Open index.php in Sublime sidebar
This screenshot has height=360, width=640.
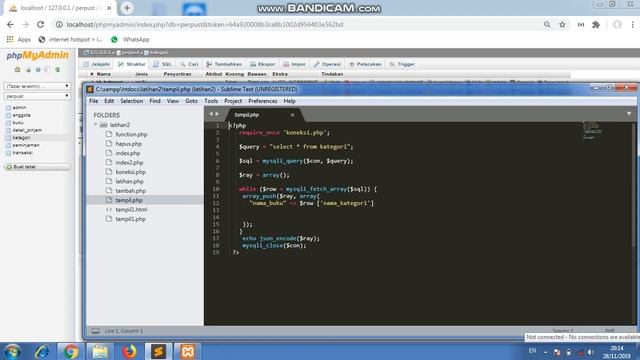[x=127, y=153]
